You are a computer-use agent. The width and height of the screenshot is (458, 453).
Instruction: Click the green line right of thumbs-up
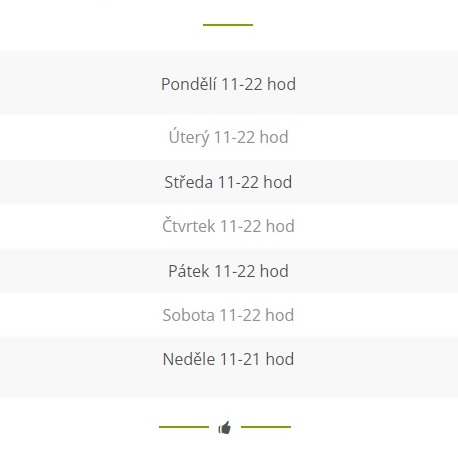click(266, 427)
